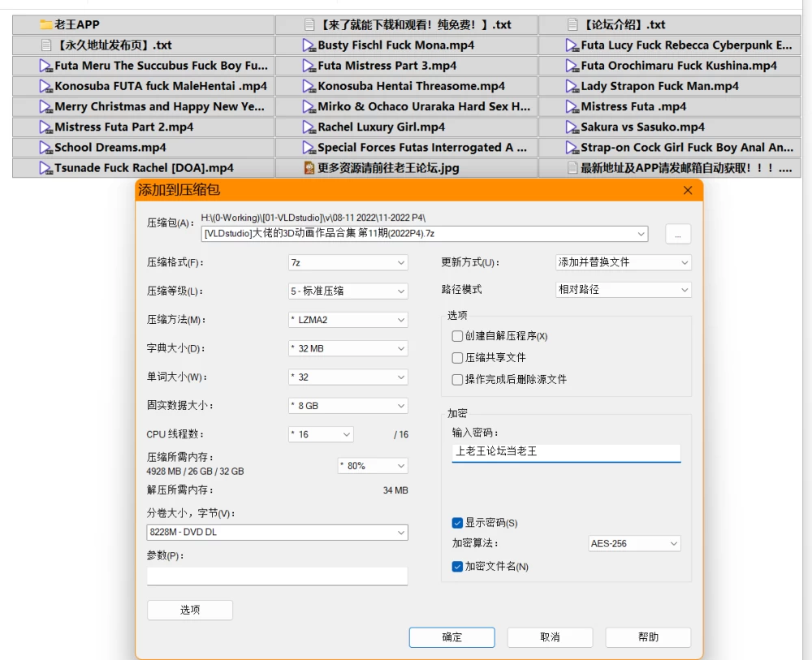This screenshot has height=660, width=812.
Task: Select the 更多资源请前往老王论坛.jpg file name
Action: click(x=388, y=168)
